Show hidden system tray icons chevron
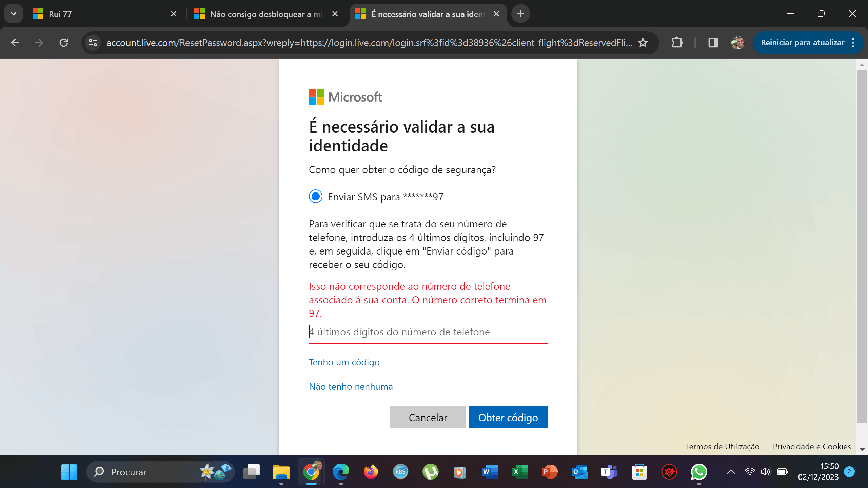This screenshot has width=868, height=488. click(x=731, y=472)
